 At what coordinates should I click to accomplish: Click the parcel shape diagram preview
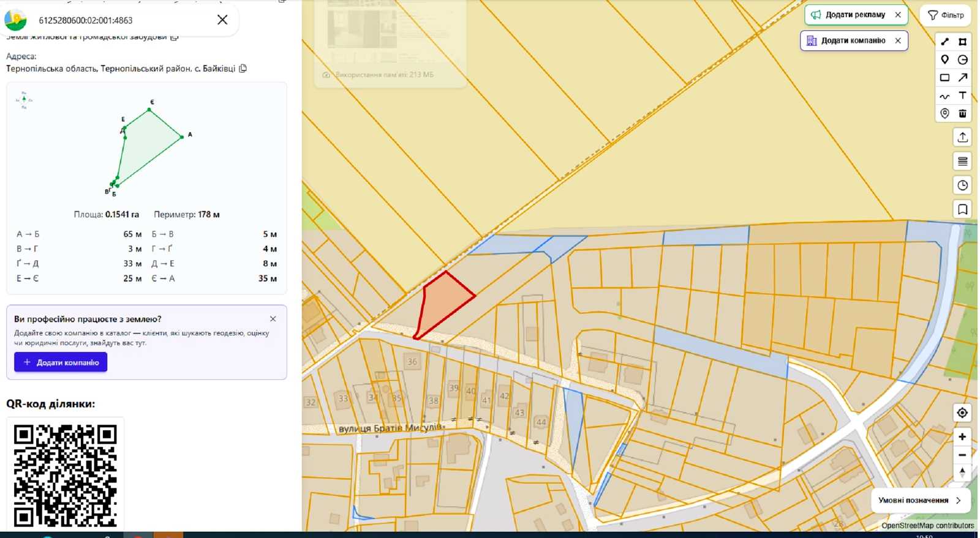[147, 147]
